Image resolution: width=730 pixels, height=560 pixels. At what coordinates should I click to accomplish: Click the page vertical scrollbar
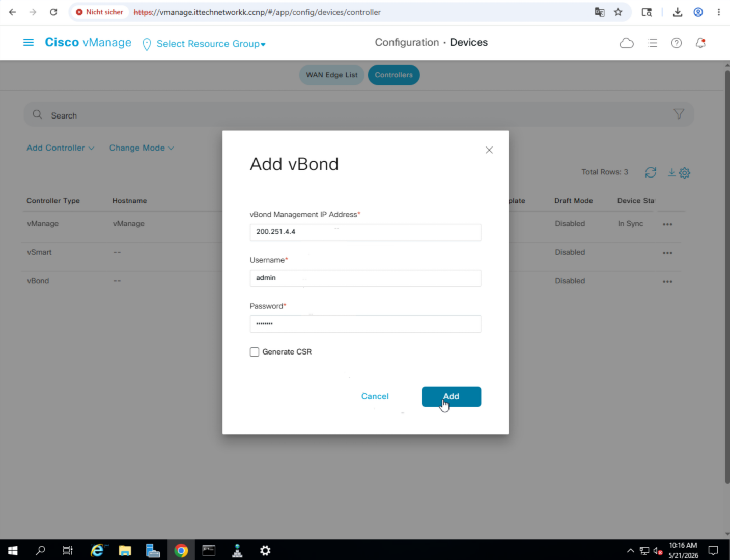[727, 277]
